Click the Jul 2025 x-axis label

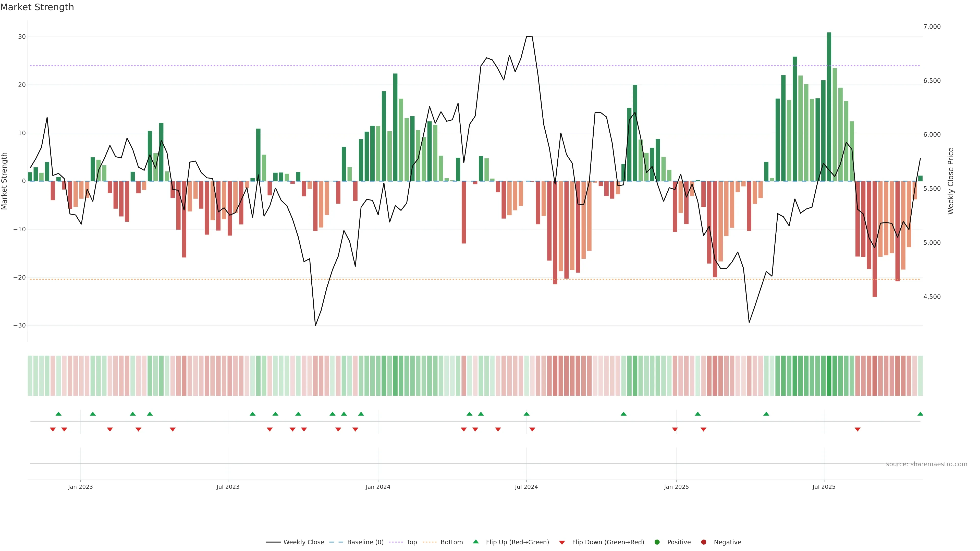[x=824, y=487]
